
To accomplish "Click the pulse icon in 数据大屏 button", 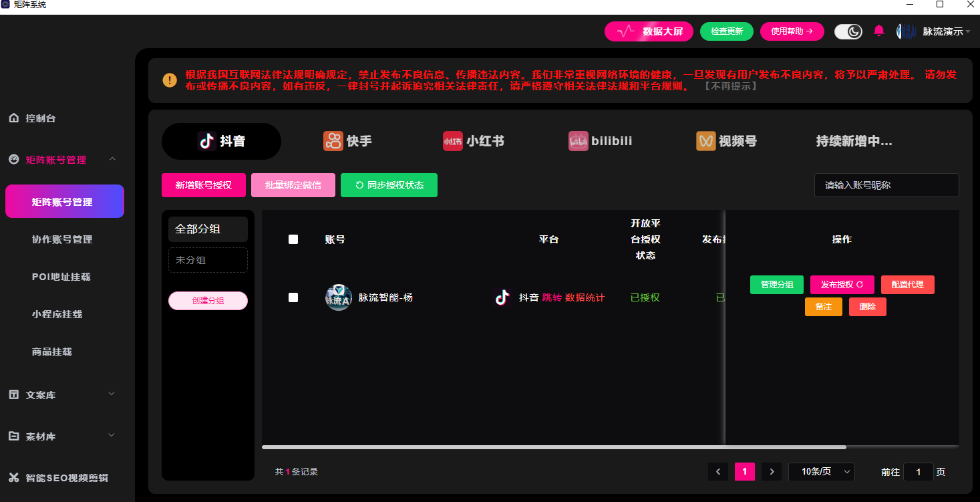I will click(x=626, y=31).
